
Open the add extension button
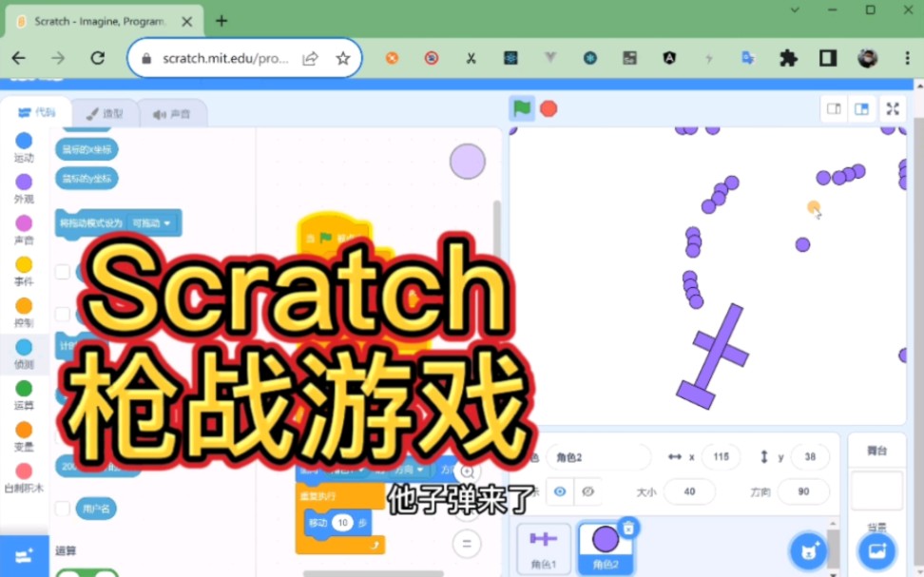tap(24, 556)
